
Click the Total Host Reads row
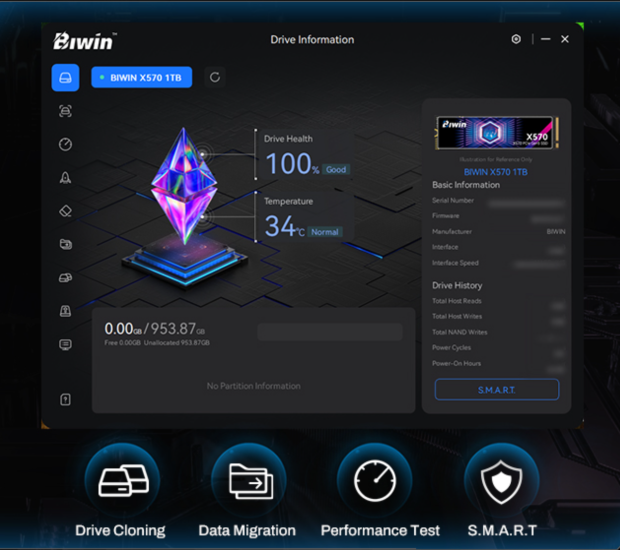coord(498,301)
